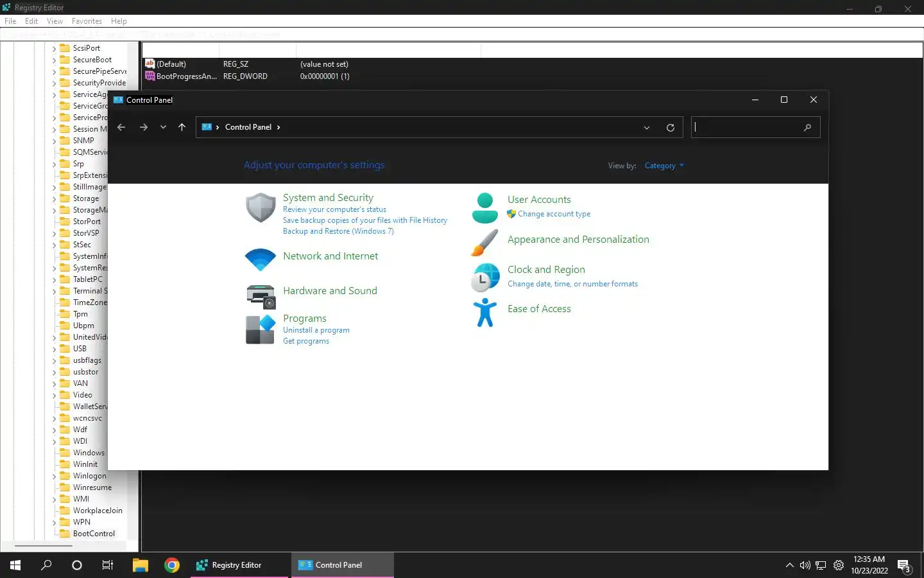Open the Registry Editor File menu
Screen dimensions: 924x578
click(x=10, y=21)
